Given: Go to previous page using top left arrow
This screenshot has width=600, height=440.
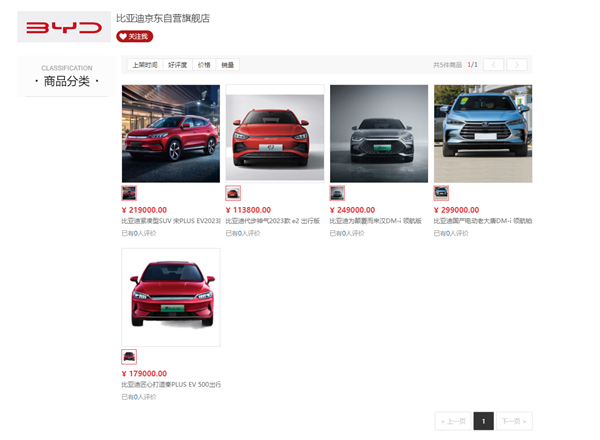Looking at the screenshot, I should 493,65.
